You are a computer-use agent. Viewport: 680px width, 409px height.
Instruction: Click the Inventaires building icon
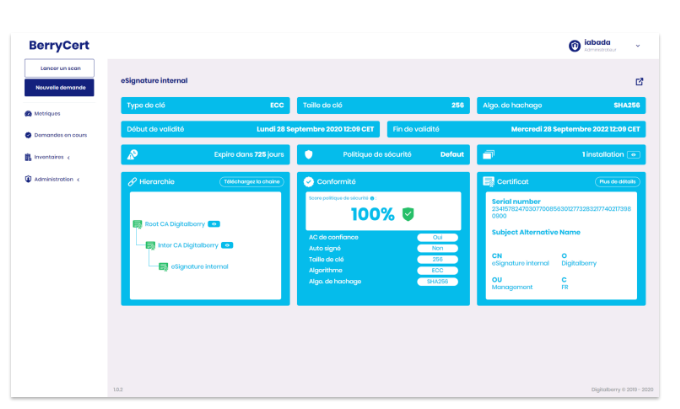[x=28, y=157]
